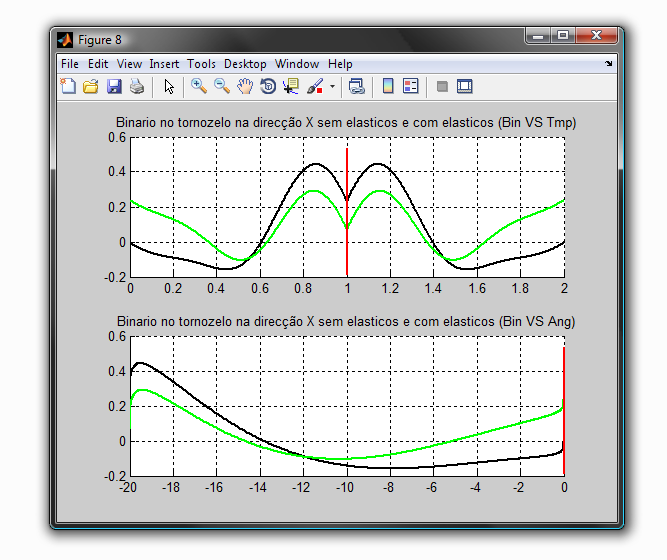Create a new figure from the toolbar

(68, 87)
